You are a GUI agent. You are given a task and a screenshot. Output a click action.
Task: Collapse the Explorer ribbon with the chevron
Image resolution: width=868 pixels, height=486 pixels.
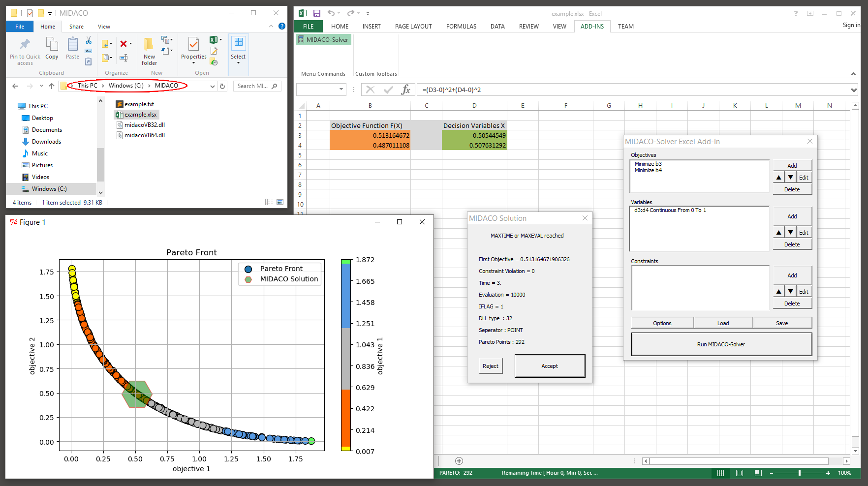click(x=271, y=26)
